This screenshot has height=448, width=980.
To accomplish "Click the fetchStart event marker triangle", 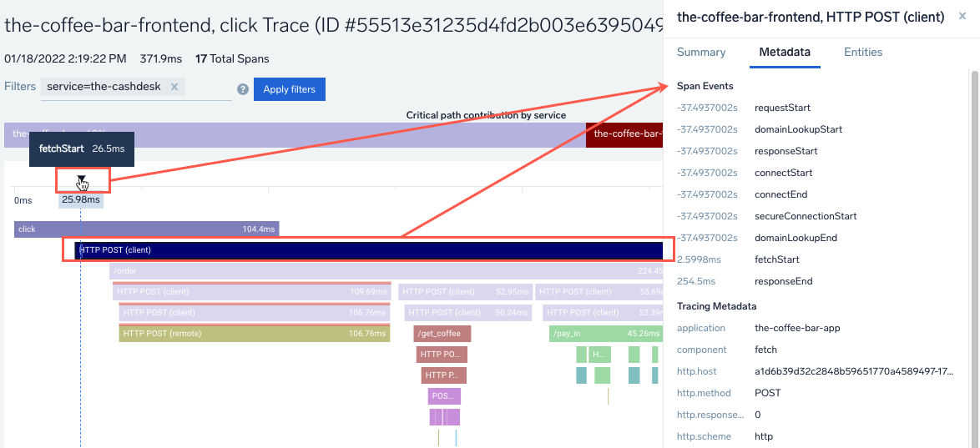I will coord(81,178).
